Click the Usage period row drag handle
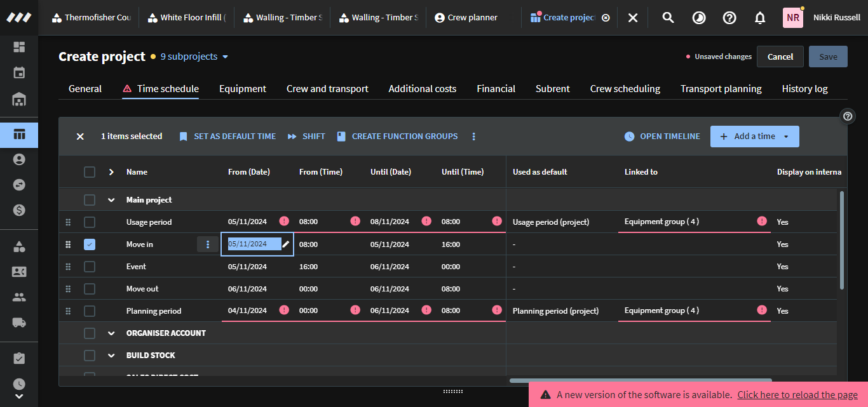 point(68,222)
